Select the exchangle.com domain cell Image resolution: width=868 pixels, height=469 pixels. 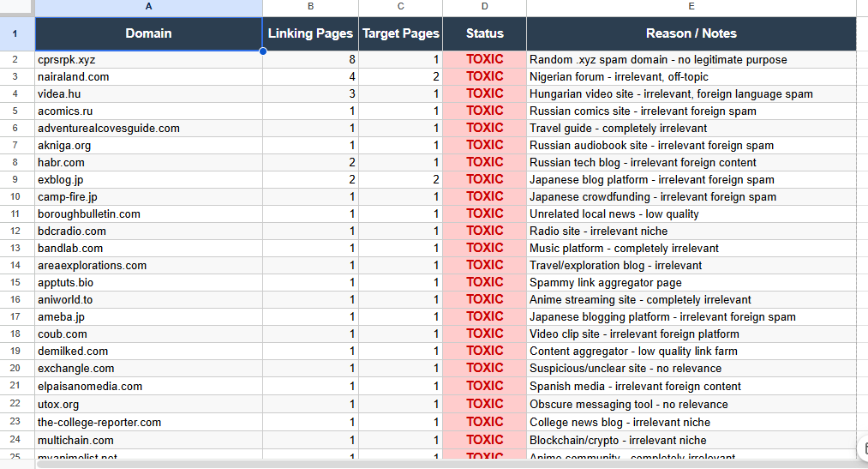pyautogui.click(x=148, y=369)
